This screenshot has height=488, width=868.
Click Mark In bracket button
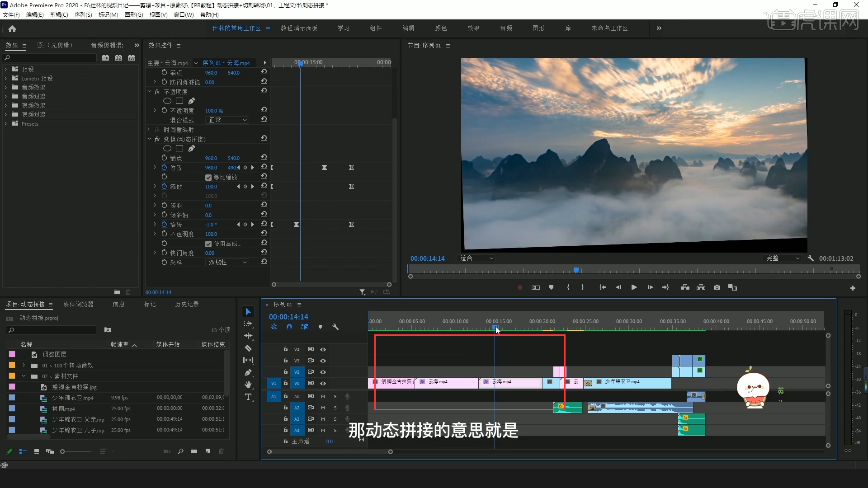point(568,287)
